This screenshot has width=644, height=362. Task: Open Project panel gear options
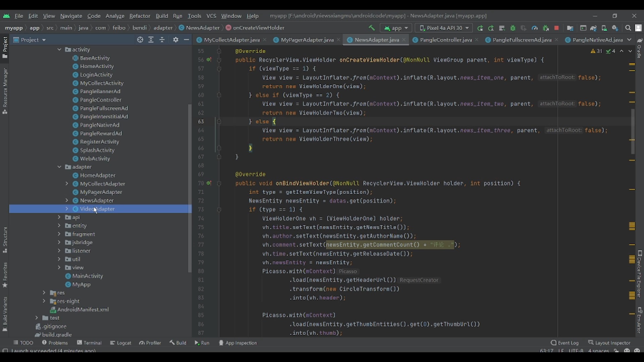click(175, 40)
